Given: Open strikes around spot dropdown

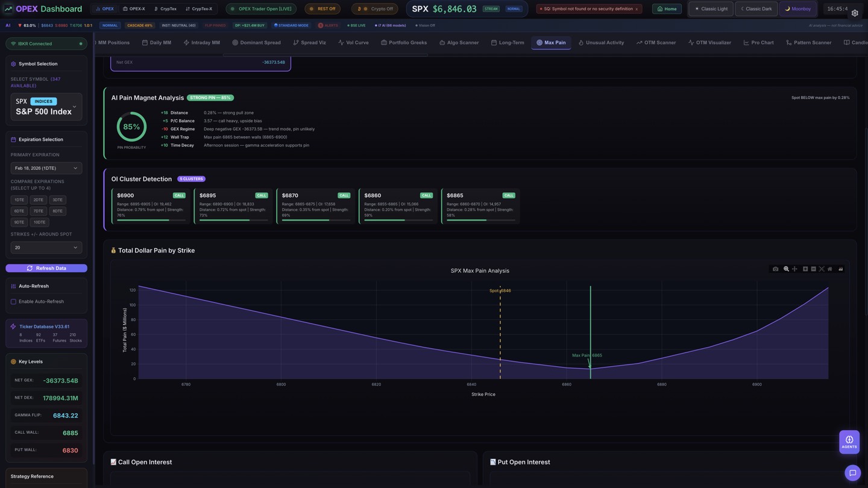Looking at the screenshot, I should tap(46, 248).
